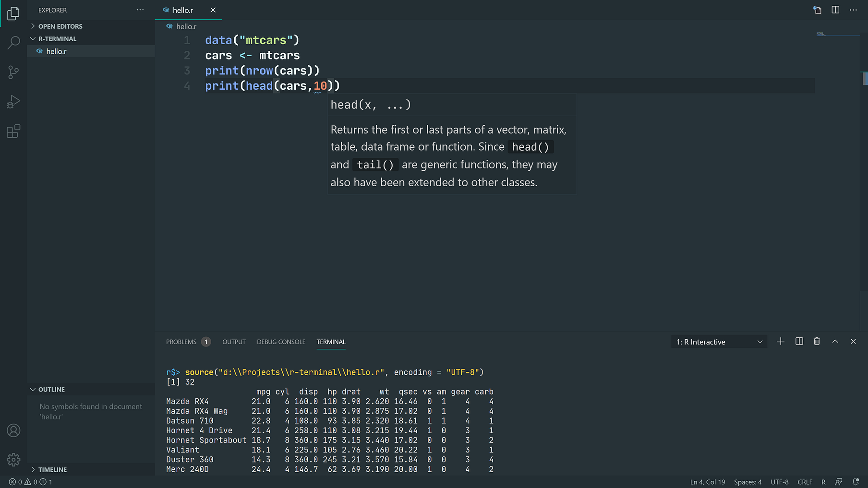Open the Search view in the activity bar
The width and height of the screenshot is (868, 488).
click(13, 43)
